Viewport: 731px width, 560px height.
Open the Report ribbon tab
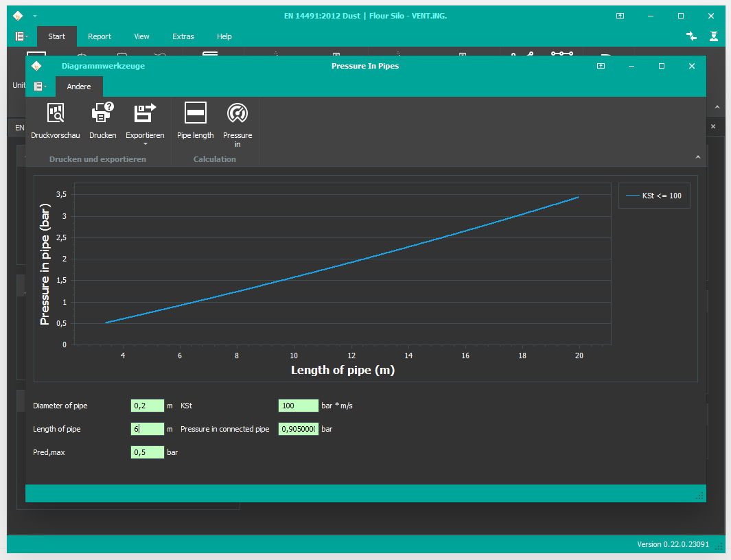click(x=100, y=36)
